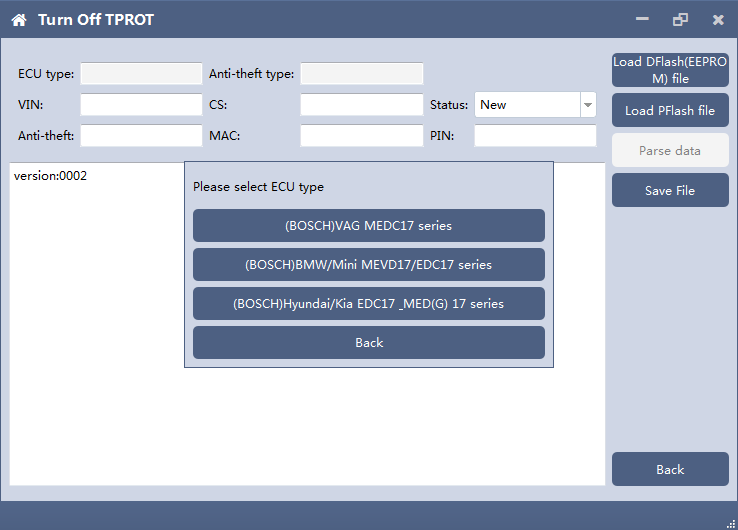Image resolution: width=738 pixels, height=530 pixels.
Task: Click Load PFlash file button
Action: (x=670, y=110)
